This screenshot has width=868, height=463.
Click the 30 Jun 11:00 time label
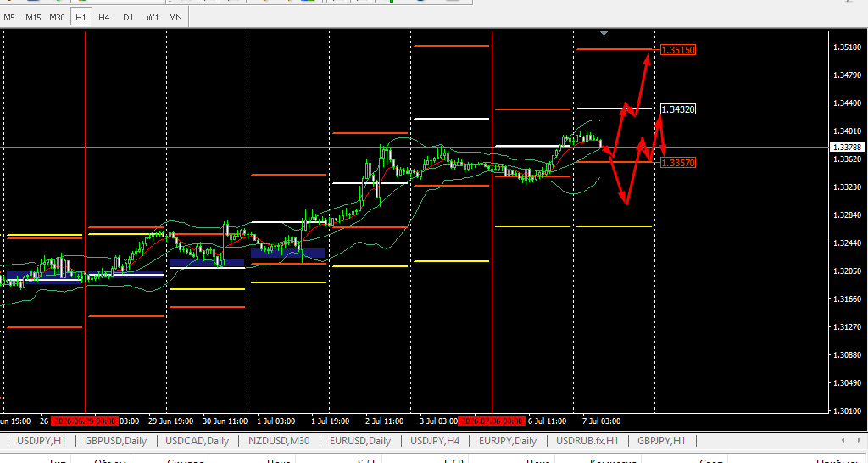pyautogui.click(x=225, y=421)
